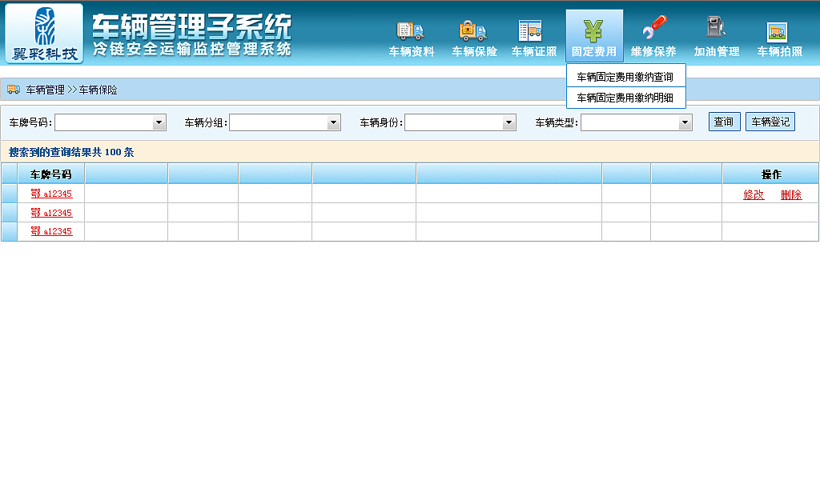This screenshot has width=820, height=504.
Task: Select 车辆固定费用缴纳查询 menu entry
Action: 625,77
